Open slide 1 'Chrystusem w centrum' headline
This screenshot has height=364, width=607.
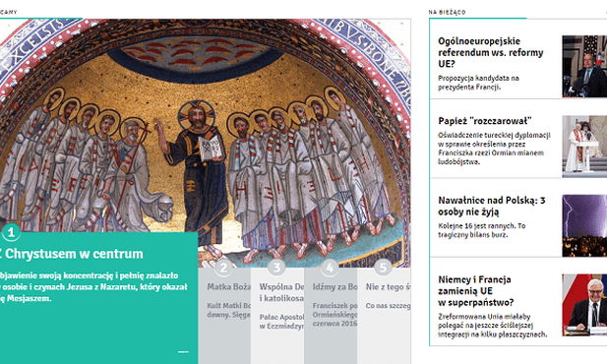point(72,254)
